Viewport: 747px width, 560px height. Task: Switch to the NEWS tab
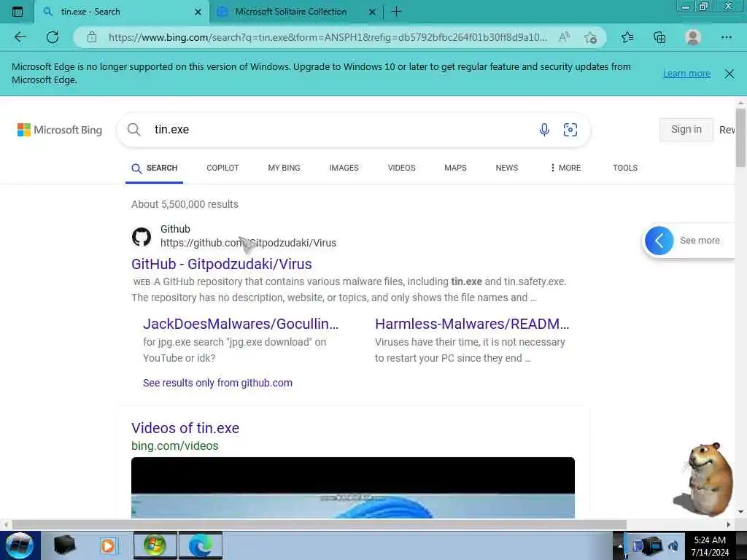pos(507,168)
